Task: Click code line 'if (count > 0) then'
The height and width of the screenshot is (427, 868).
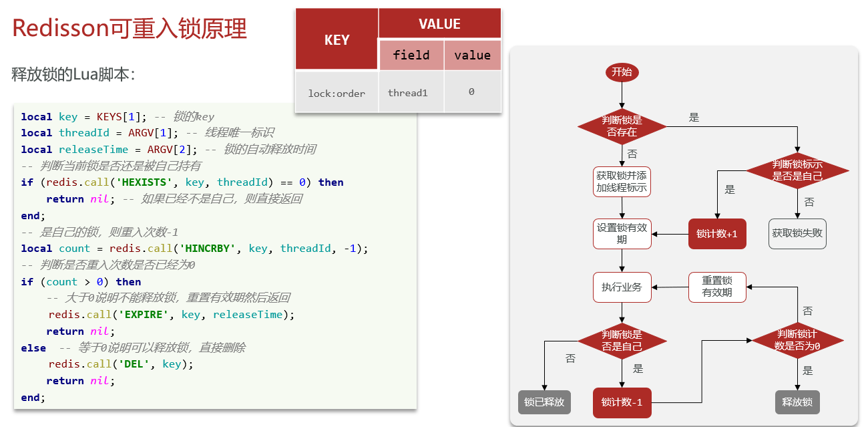Action: tap(81, 281)
